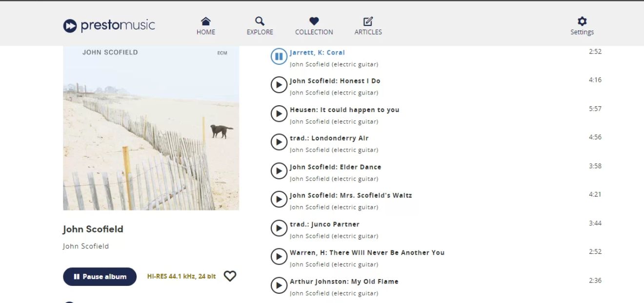The height and width of the screenshot is (303, 644).
Task: Play Mrs. Scofield's Waltz
Action: point(279,199)
